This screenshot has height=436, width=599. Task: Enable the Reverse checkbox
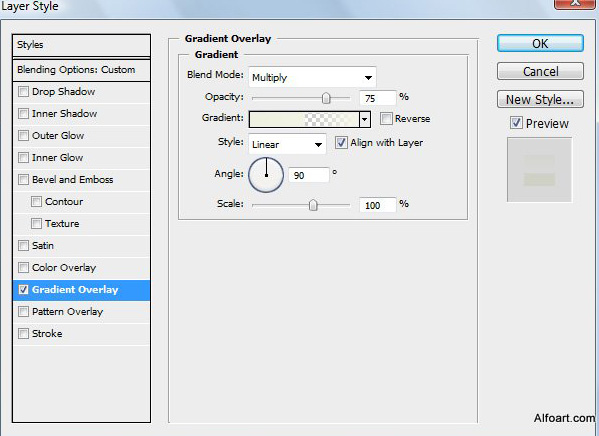tap(386, 118)
